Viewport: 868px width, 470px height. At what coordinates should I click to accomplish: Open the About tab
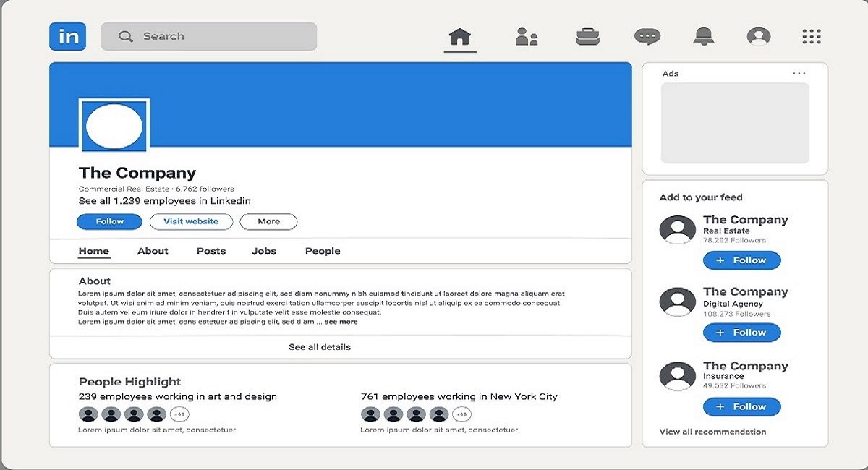point(153,251)
